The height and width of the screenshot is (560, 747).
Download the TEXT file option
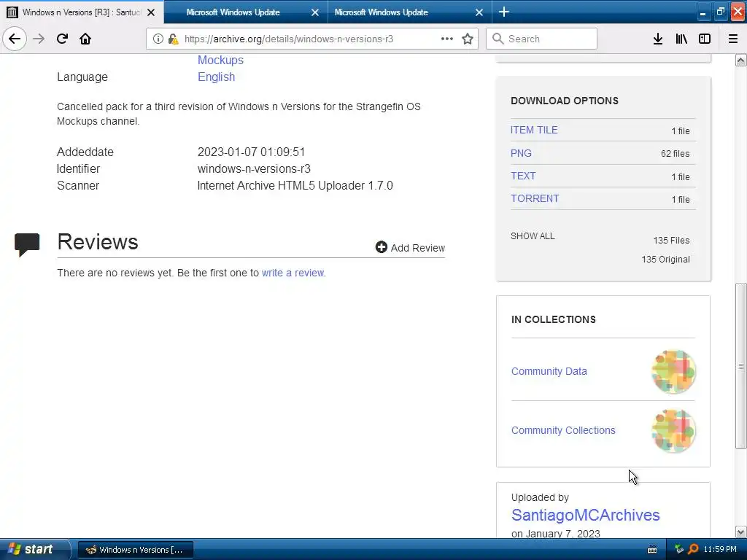click(523, 176)
